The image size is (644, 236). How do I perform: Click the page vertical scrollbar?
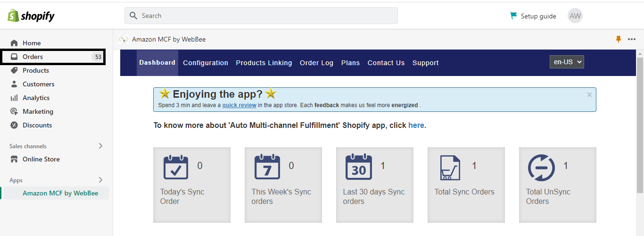pos(640,125)
